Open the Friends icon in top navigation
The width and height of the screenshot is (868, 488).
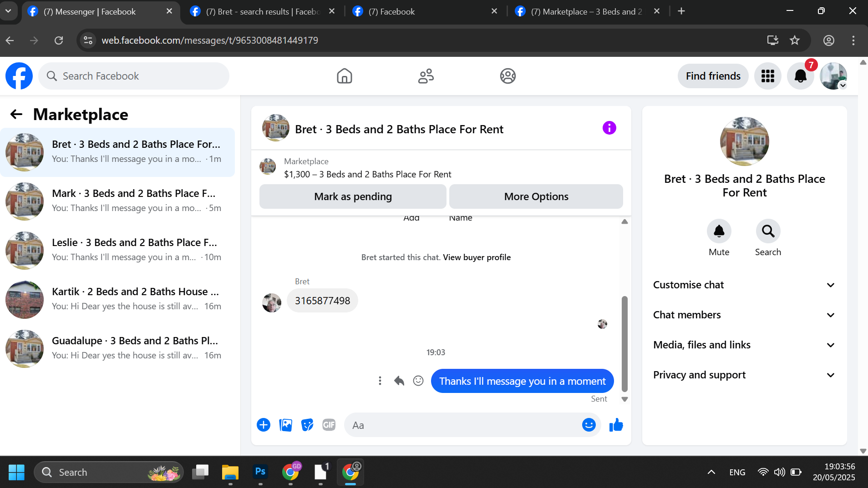[x=426, y=76]
